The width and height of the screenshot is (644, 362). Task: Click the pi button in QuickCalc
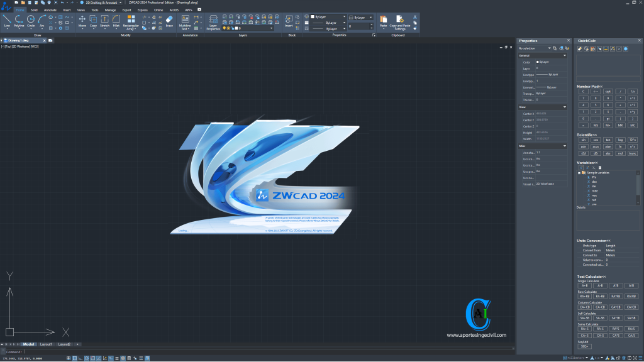tap(608, 118)
